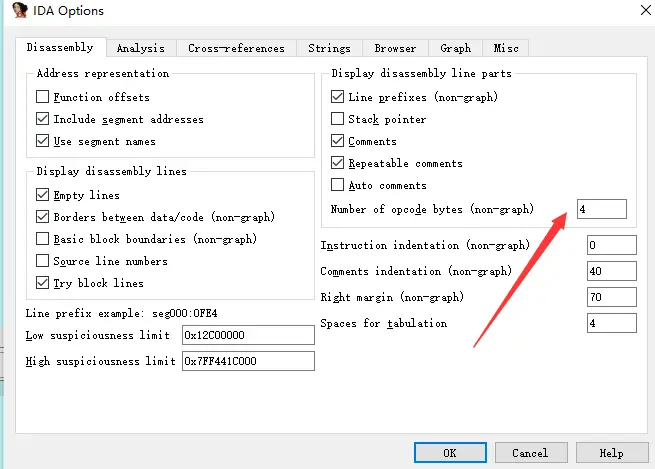Click the Cancel button

(531, 453)
